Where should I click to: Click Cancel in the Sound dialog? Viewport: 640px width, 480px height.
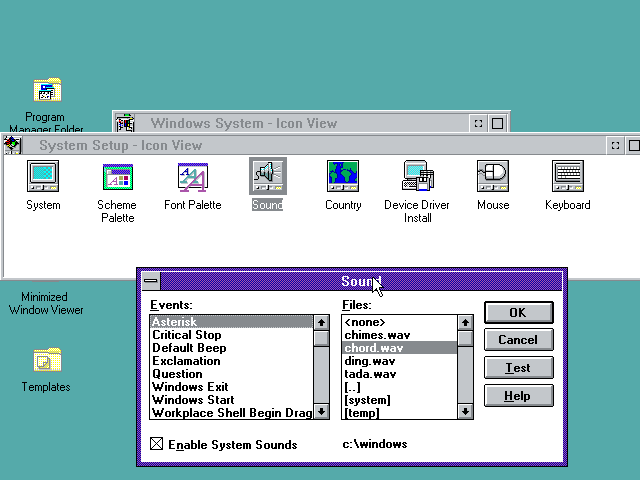[518, 340]
